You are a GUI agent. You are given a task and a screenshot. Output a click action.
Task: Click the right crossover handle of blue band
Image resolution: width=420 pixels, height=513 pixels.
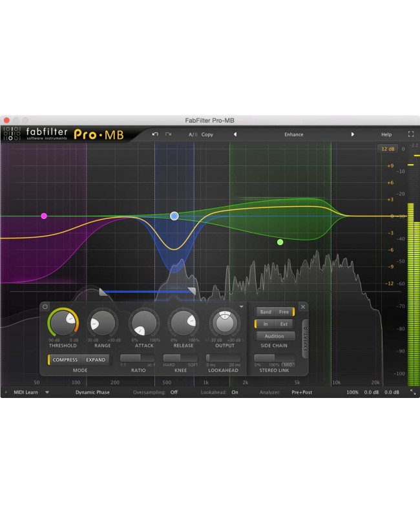pyautogui.click(x=192, y=291)
